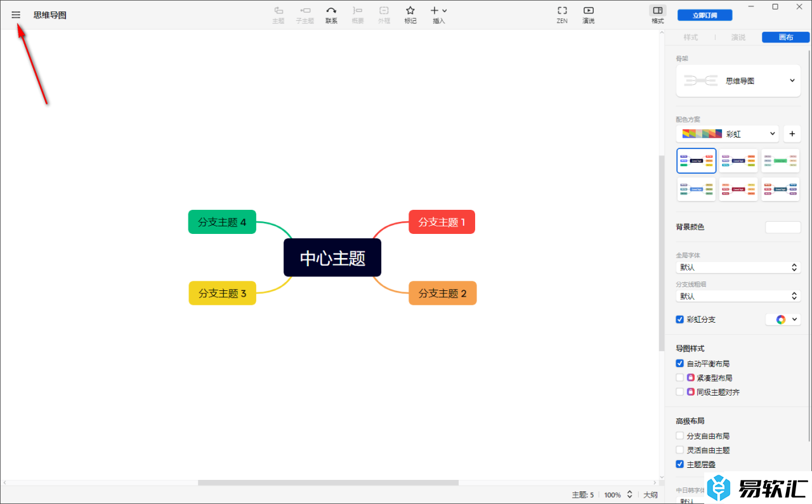Click the 立即订阅 subscribe button
This screenshot has width=812, height=504.
click(705, 15)
